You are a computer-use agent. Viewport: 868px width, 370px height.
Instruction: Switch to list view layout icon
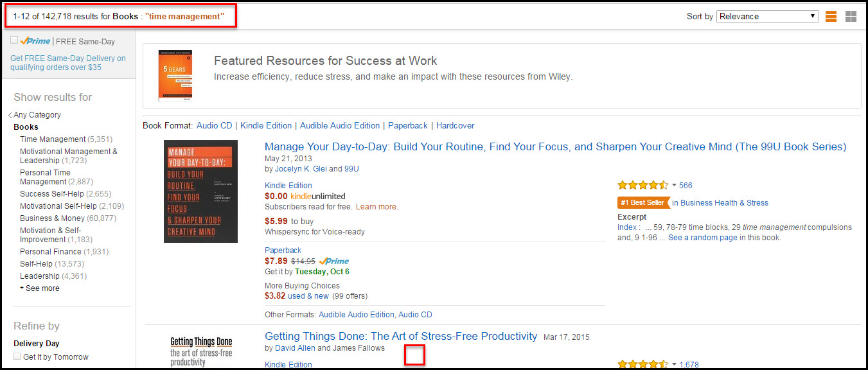[x=831, y=17]
